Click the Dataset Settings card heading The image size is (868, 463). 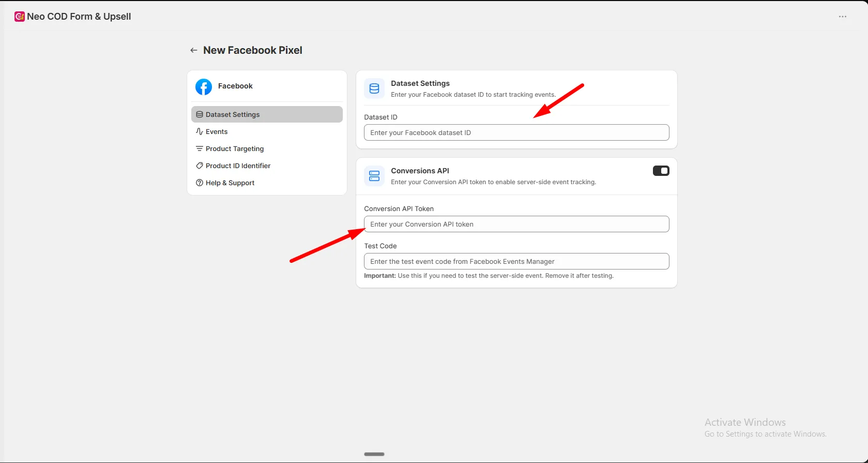[420, 83]
